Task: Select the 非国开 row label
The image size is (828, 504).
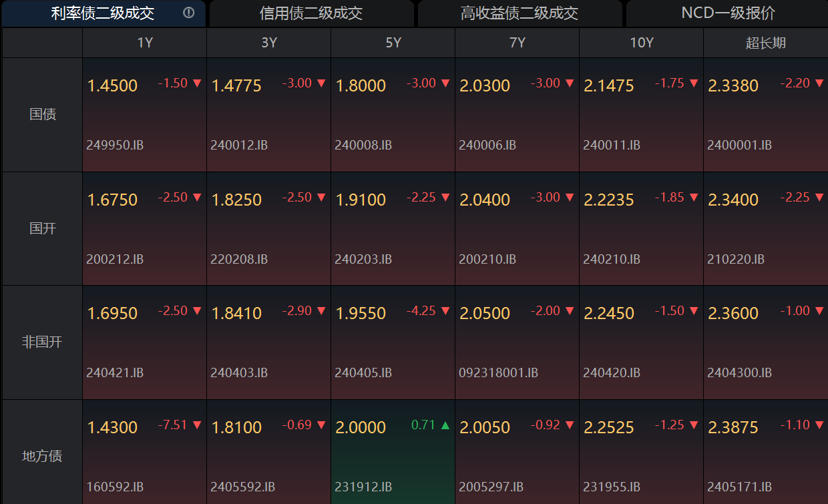Action: click(42, 342)
